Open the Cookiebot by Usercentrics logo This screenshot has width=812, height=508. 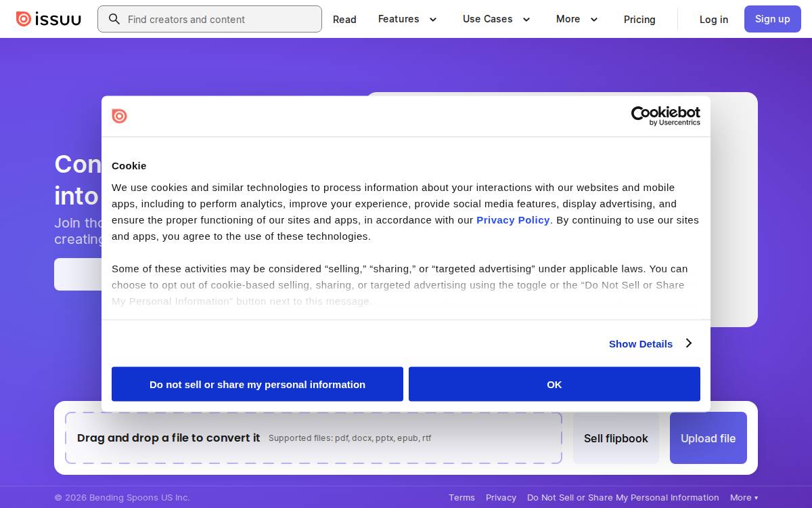666,116
